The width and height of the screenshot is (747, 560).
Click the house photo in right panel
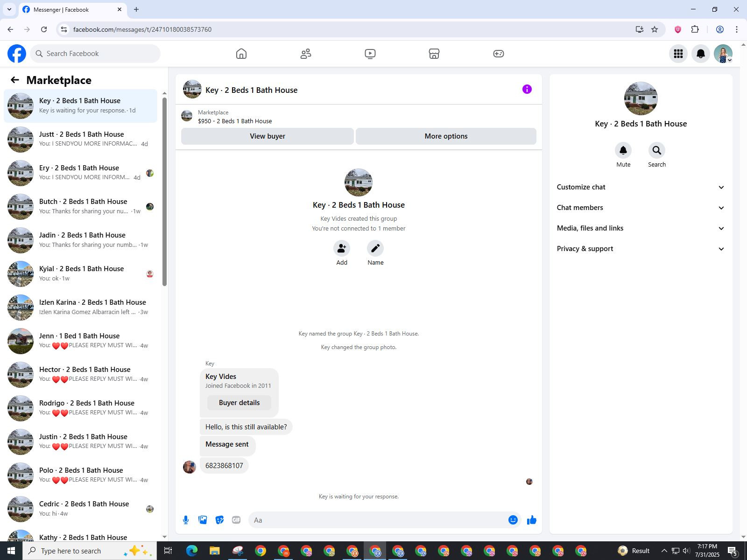[641, 98]
